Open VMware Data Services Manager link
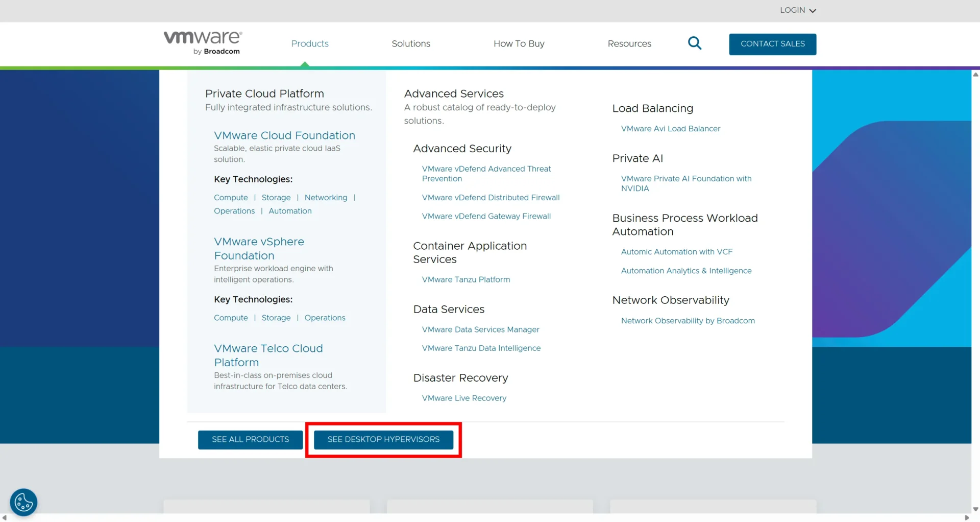Image resolution: width=980 pixels, height=522 pixels. point(480,329)
